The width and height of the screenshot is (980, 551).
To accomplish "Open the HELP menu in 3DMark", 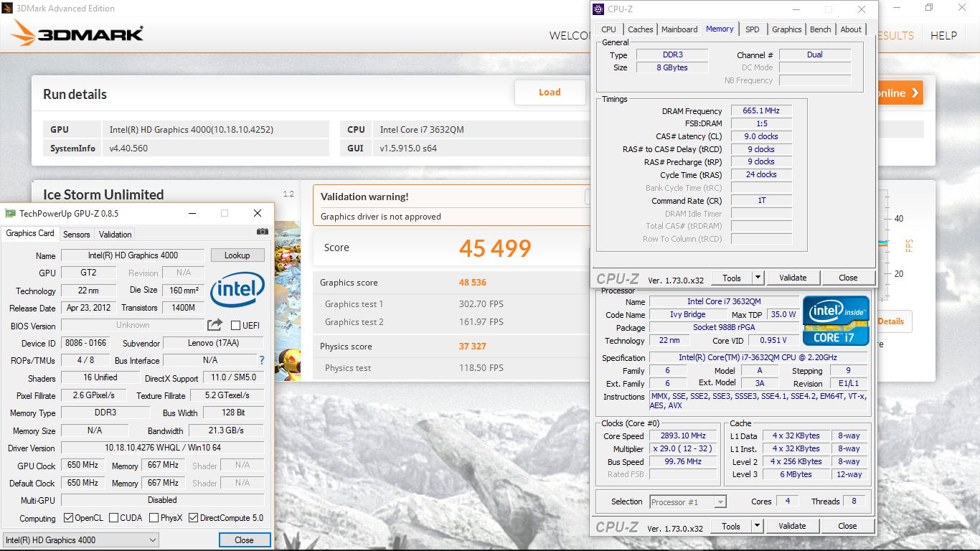I will (944, 35).
